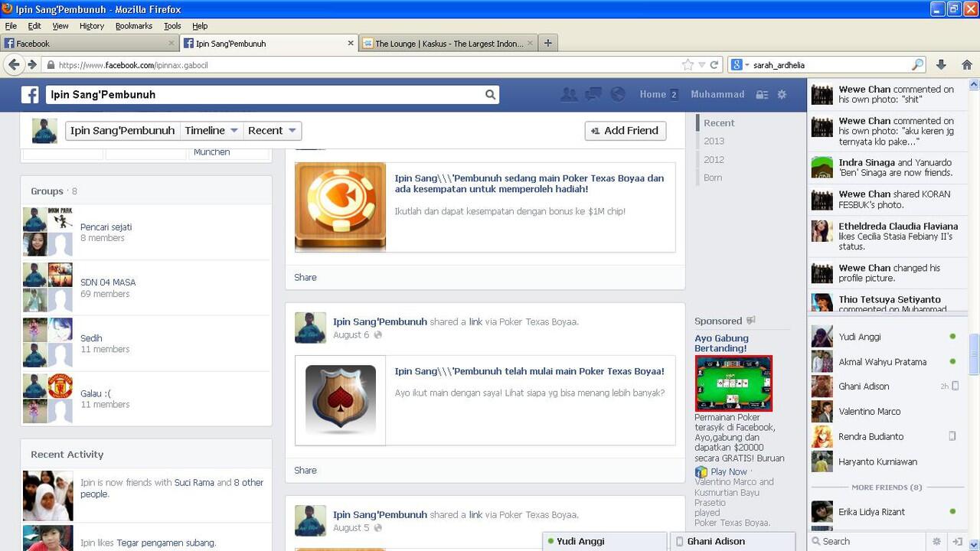Click Yudi Anggi chat tab at bottom

pos(605,542)
